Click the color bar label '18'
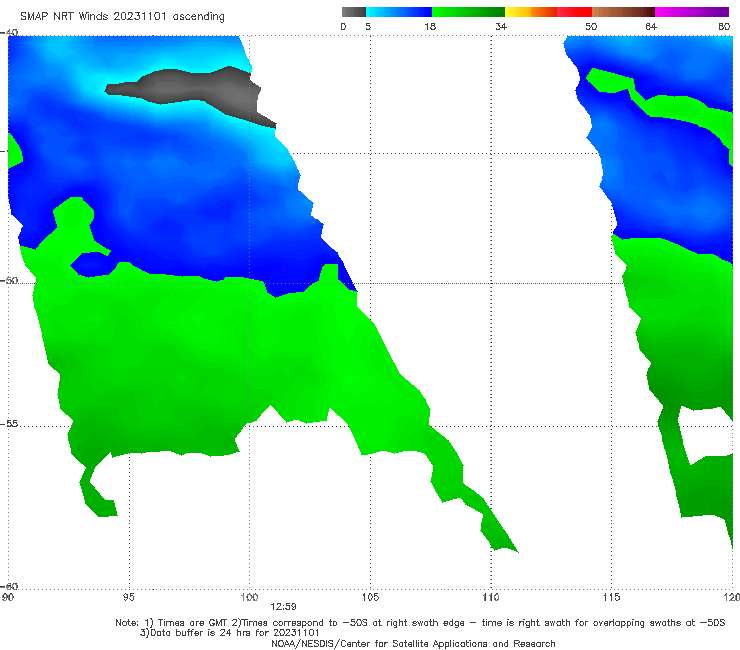Viewport: 740px width, 650px height. click(x=430, y=26)
